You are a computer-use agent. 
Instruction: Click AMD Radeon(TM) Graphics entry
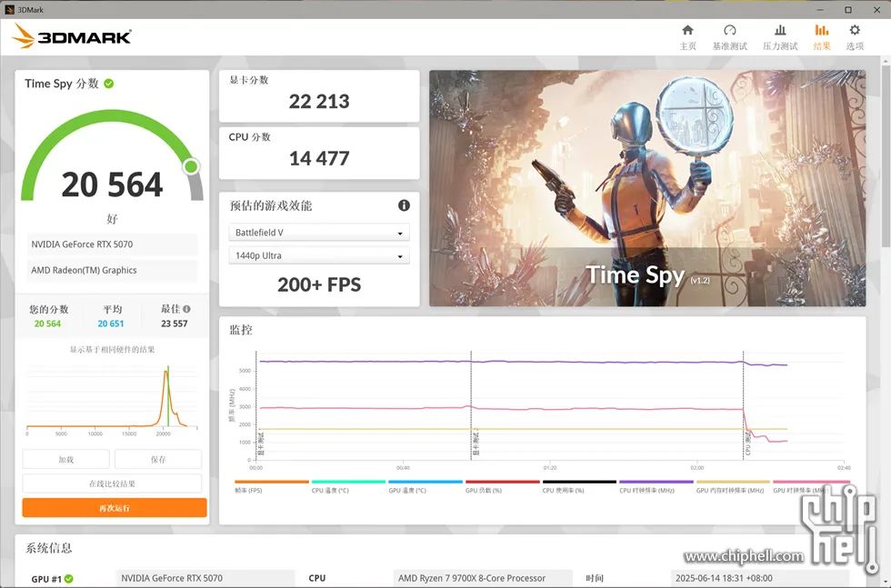[x=112, y=271]
